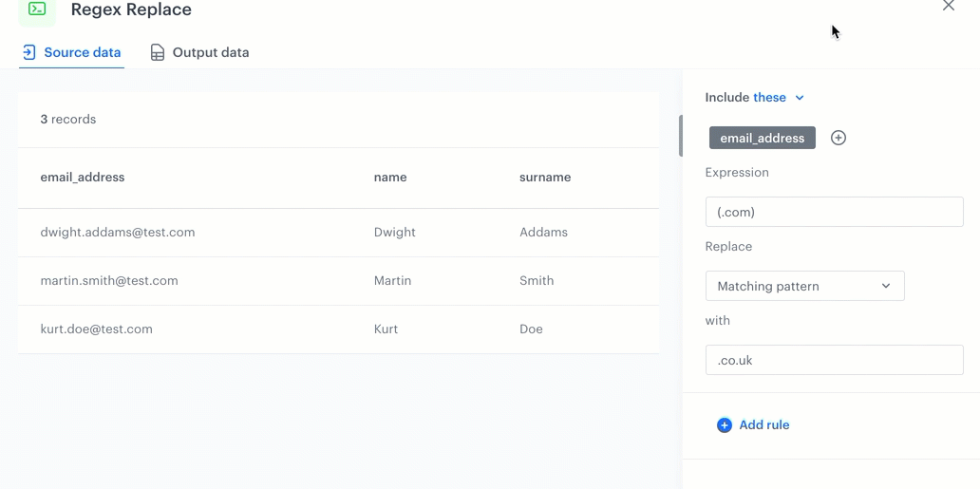Focus the Expression field containing (.com)
Viewport: 980px width, 489px height.
pyautogui.click(x=834, y=212)
